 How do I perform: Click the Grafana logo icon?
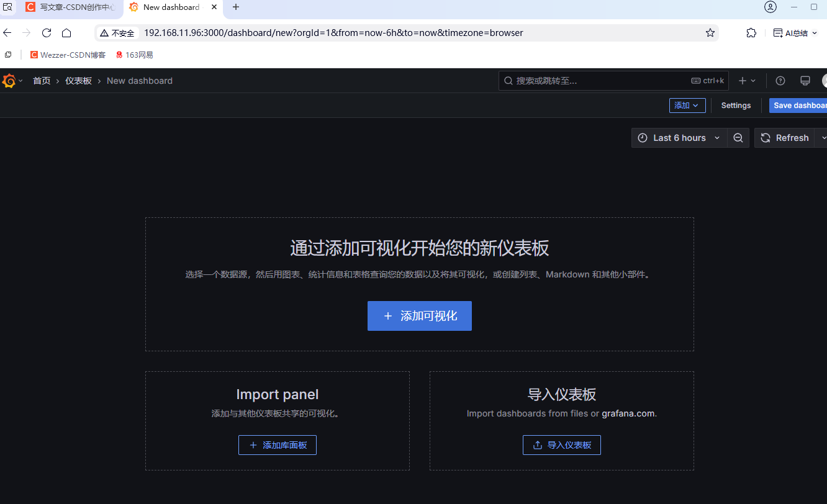point(9,81)
